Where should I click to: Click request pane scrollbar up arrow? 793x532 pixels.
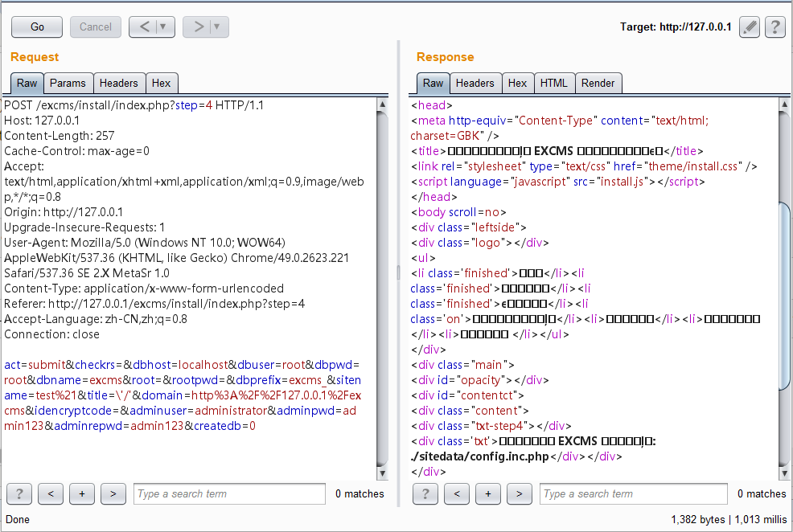[382, 104]
